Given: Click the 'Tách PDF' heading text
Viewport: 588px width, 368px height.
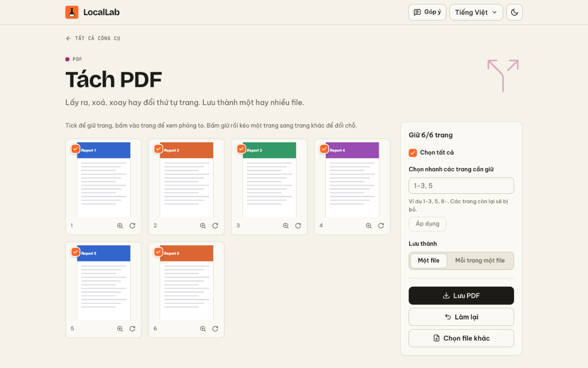Looking at the screenshot, I should (114, 79).
